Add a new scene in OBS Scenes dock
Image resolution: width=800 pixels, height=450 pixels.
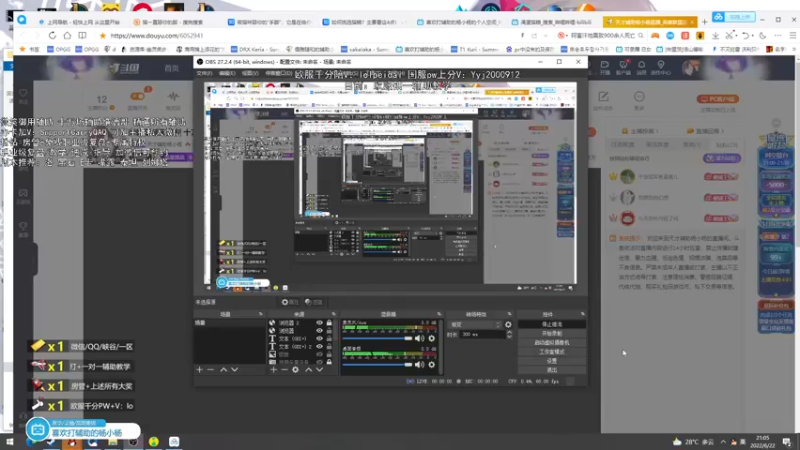coord(199,369)
